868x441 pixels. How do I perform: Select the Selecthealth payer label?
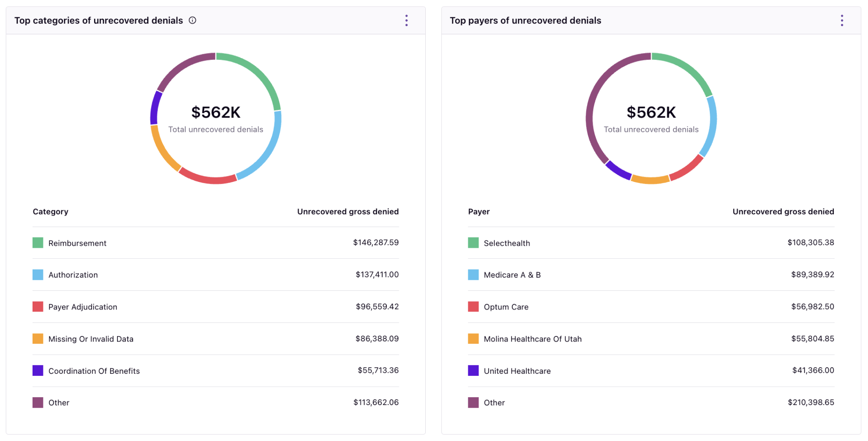click(x=507, y=243)
